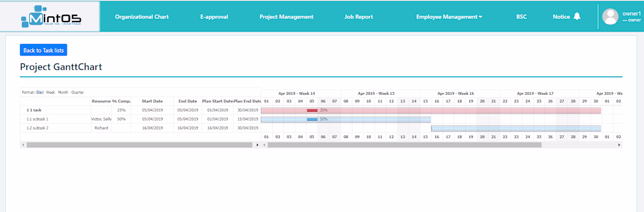Viewport: 644px width, 212px height.
Task: Click the task table horizontal scrollbar thumb
Action: click(x=140, y=145)
